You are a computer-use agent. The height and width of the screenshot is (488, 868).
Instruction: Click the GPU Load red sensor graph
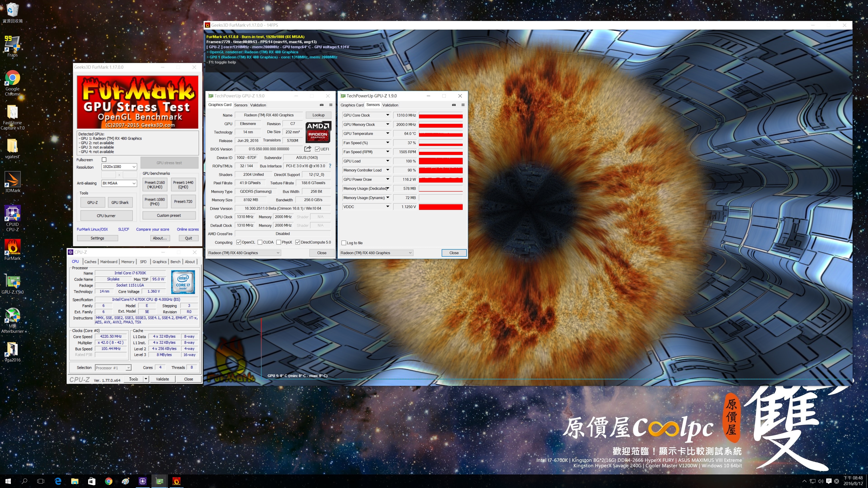pos(440,161)
